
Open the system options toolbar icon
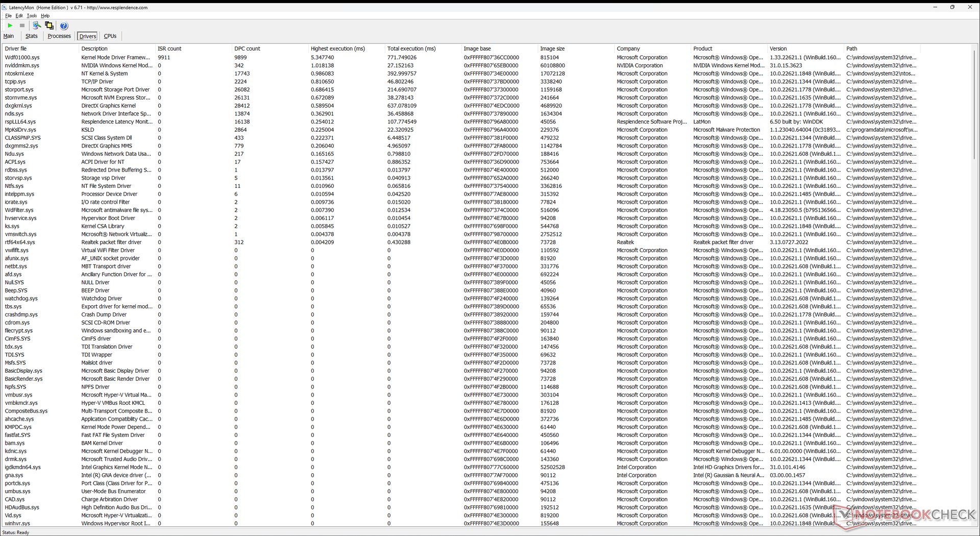coord(37,26)
